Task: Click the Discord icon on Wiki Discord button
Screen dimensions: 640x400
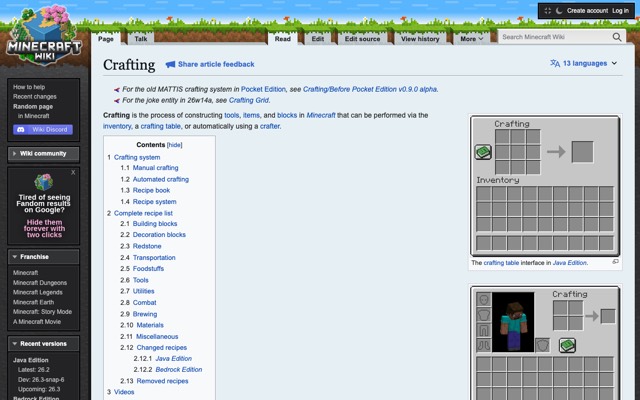Action: pyautogui.click(x=20, y=129)
